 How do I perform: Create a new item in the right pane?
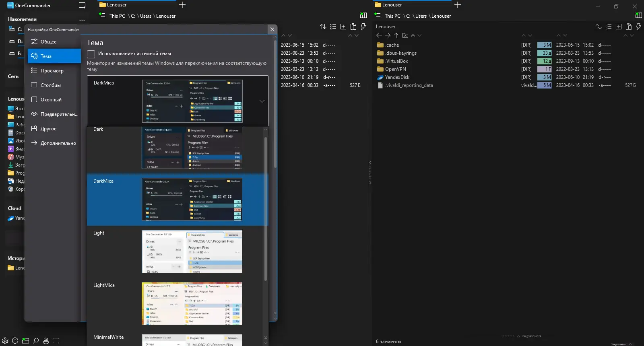click(x=619, y=27)
